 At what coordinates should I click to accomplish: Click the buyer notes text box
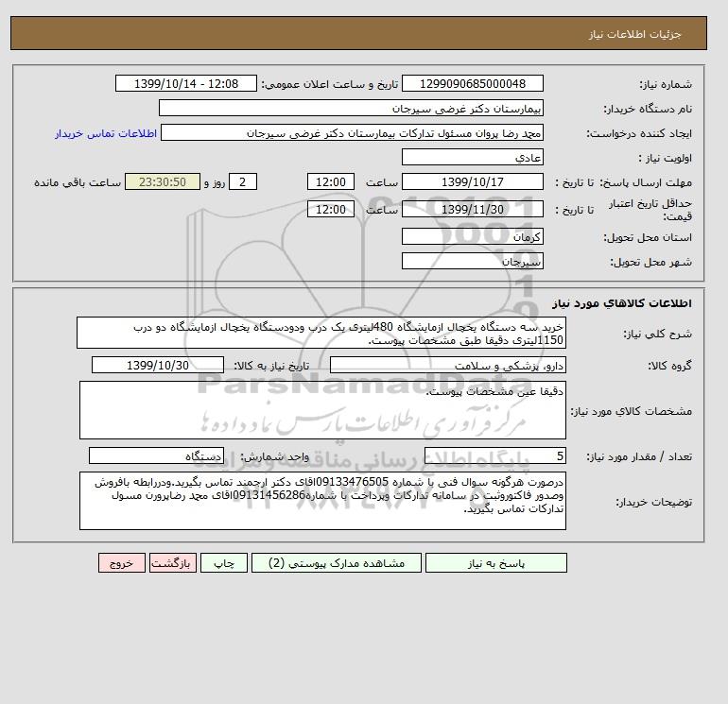[322, 501]
